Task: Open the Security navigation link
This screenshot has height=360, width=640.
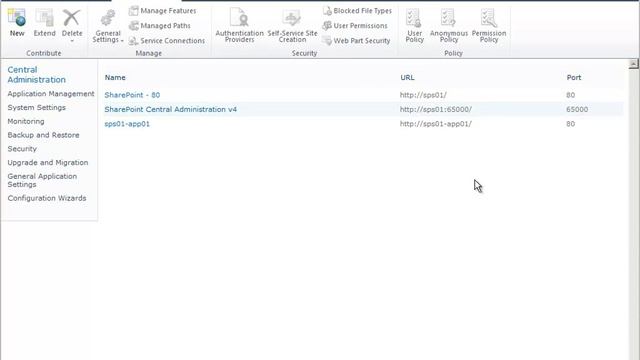Action: [x=22, y=149]
